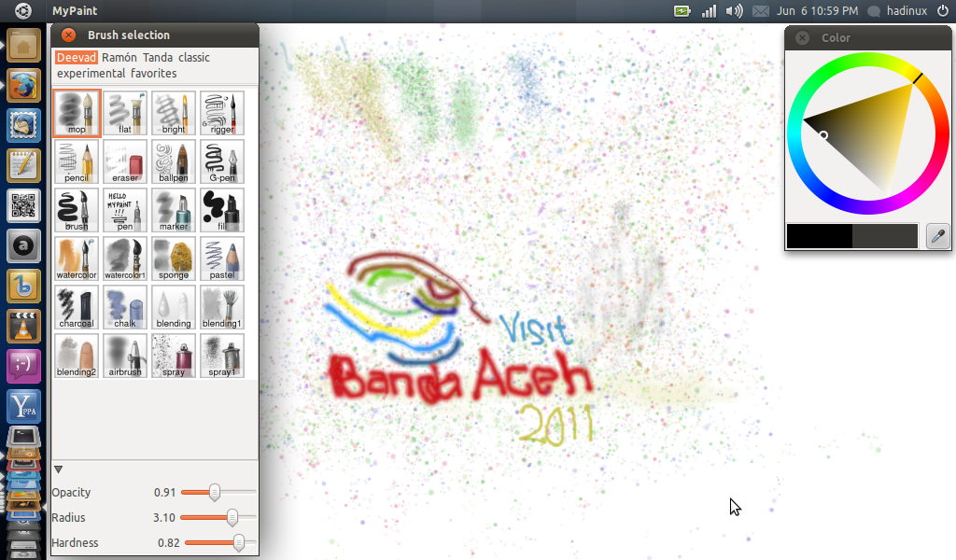This screenshot has width=956, height=560.
Task: Select the brush ink tool
Action: 77,210
